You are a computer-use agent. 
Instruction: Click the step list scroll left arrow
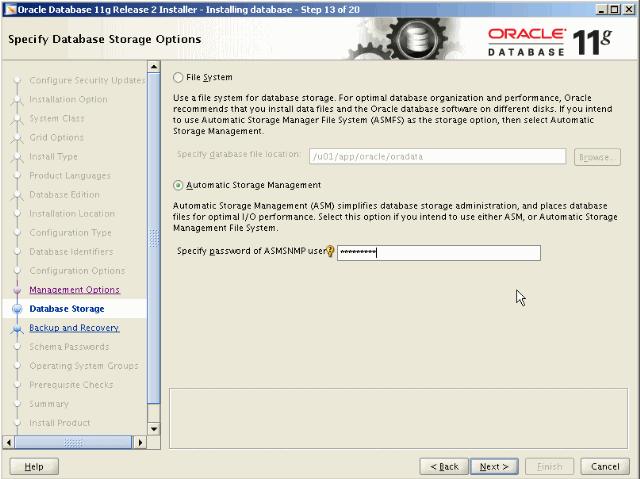[x=9, y=442]
